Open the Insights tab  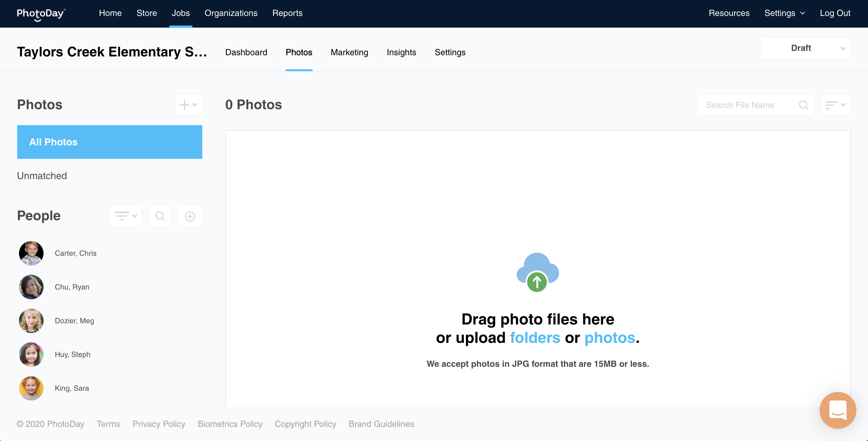(401, 52)
